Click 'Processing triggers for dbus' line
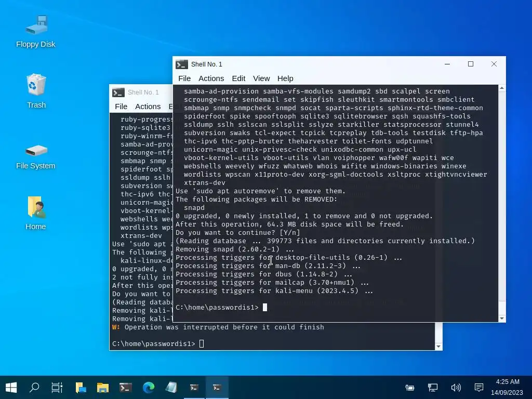This screenshot has width=532, height=399. pyautogui.click(x=263, y=274)
